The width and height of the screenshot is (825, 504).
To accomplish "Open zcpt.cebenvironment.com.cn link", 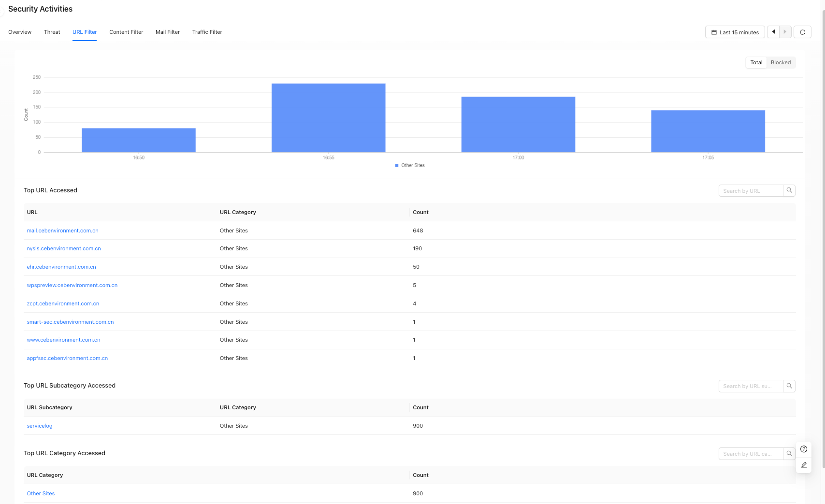I will click(x=63, y=303).
